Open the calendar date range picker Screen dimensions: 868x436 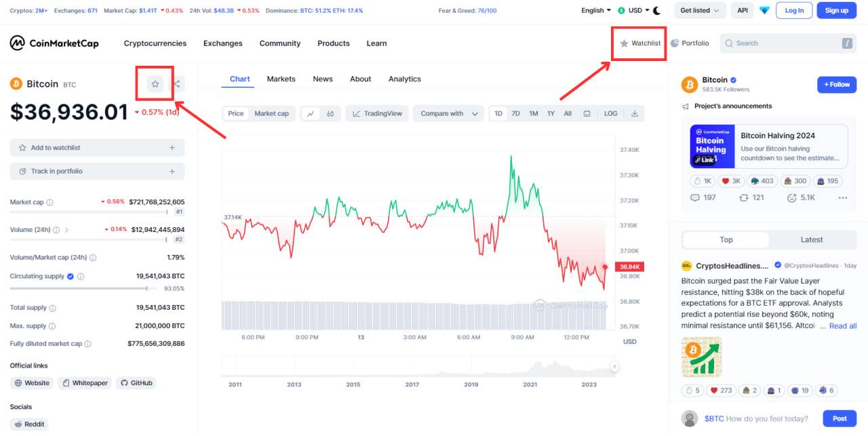(587, 114)
